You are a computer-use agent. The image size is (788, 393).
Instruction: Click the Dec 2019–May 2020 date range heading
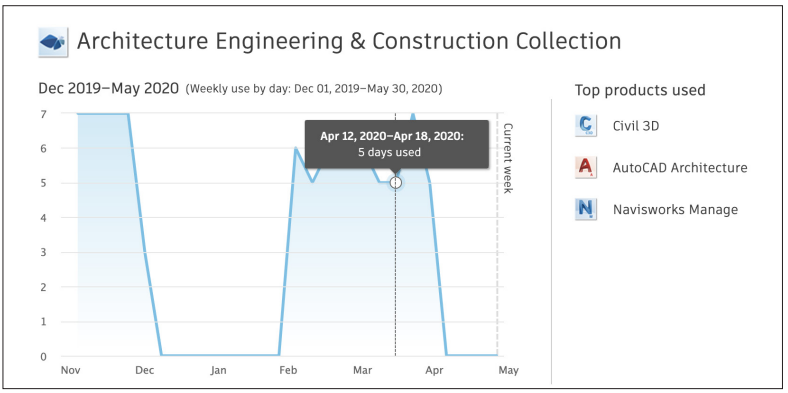[x=109, y=89]
